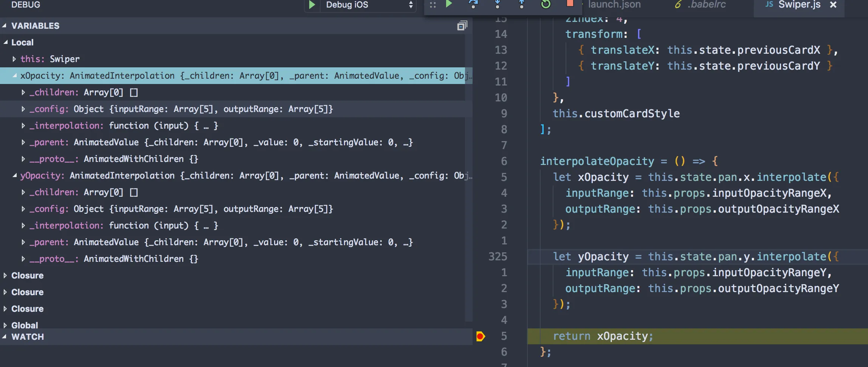
Task: Collapse all variables in the panel
Action: point(462,26)
